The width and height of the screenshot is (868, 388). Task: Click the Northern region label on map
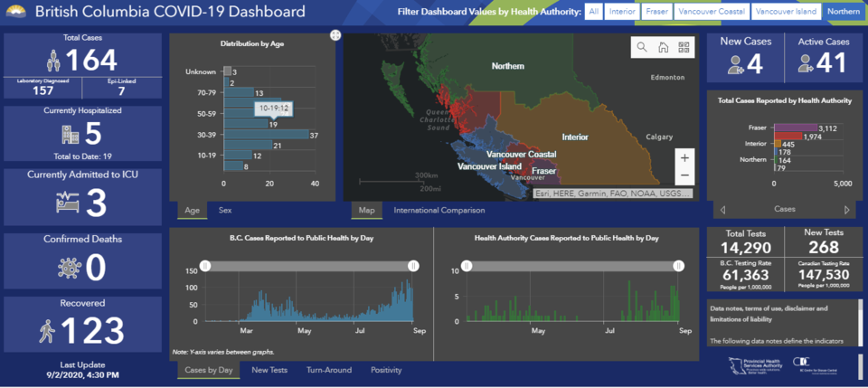pyautogui.click(x=508, y=66)
